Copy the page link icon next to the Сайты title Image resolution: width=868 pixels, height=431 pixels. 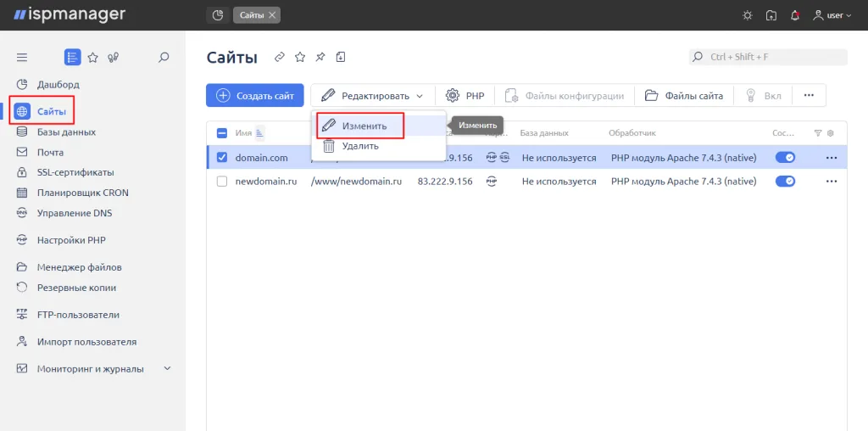280,57
